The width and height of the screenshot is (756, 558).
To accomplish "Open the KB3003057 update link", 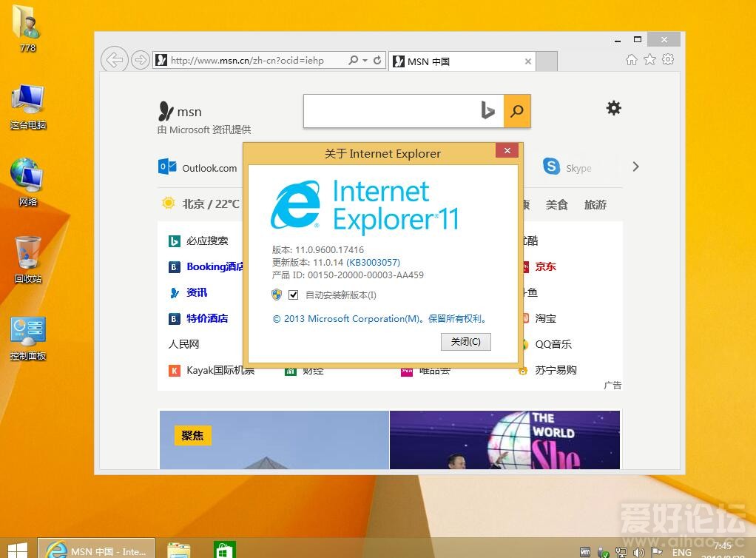I will [x=373, y=263].
